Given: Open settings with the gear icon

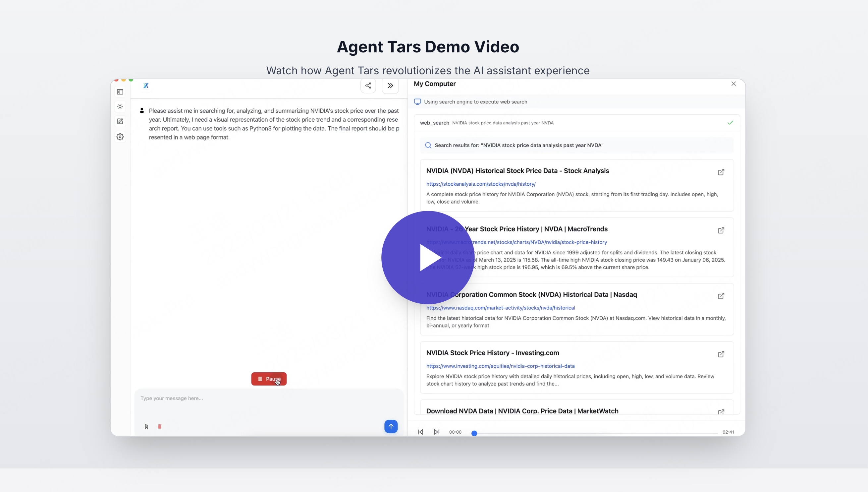Looking at the screenshot, I should [120, 137].
